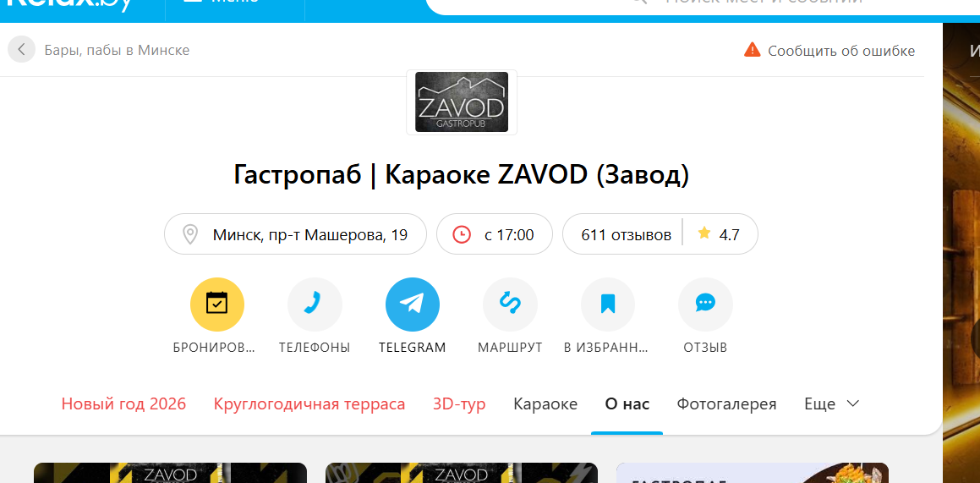
Task: Select the Фотогалерея tab
Action: (x=726, y=403)
